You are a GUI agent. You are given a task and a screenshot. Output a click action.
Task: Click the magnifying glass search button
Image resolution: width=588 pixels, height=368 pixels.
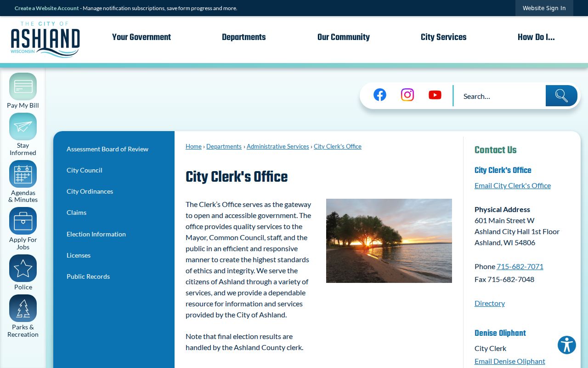561,96
